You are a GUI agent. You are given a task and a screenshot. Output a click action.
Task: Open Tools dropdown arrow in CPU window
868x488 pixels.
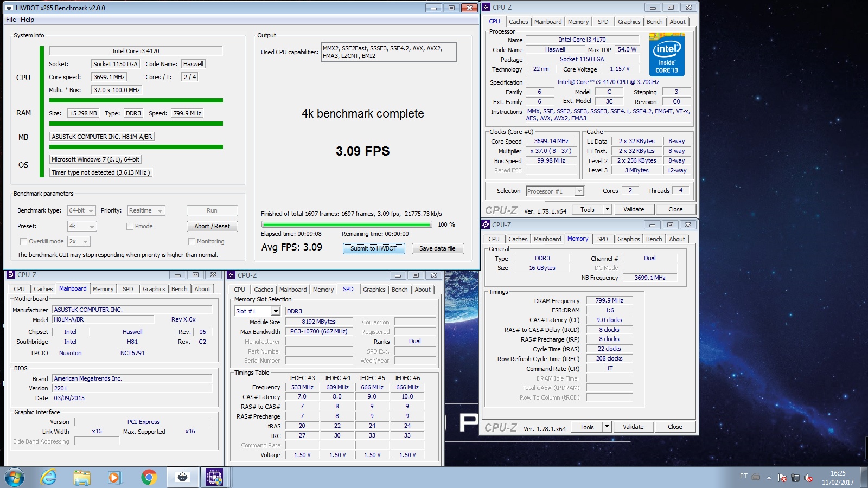pyautogui.click(x=607, y=209)
